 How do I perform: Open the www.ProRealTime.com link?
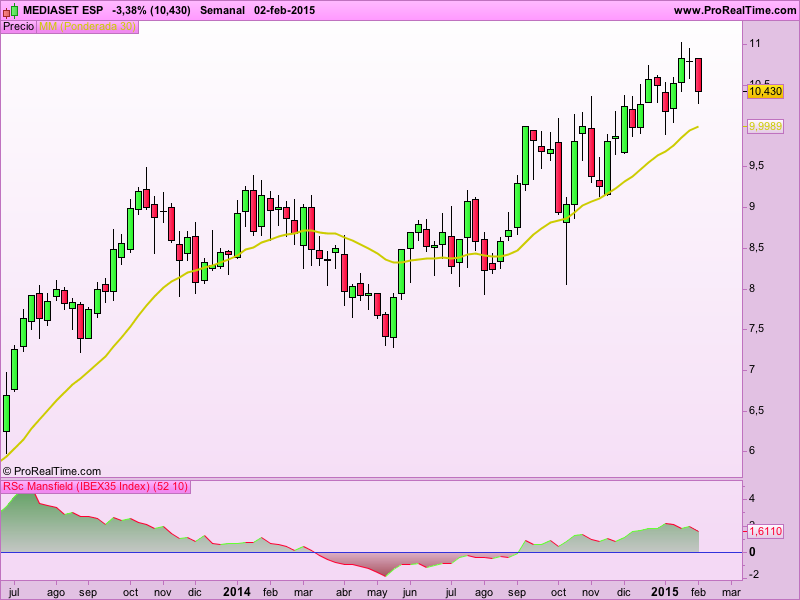735,10
